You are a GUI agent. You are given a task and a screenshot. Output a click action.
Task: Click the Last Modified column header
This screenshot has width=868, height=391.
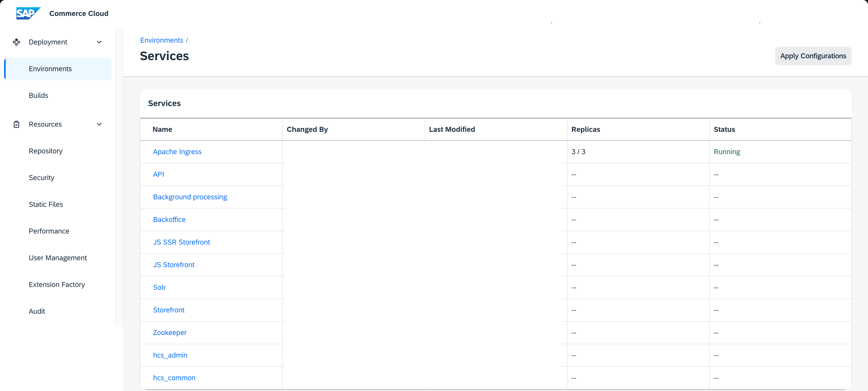[x=452, y=129]
